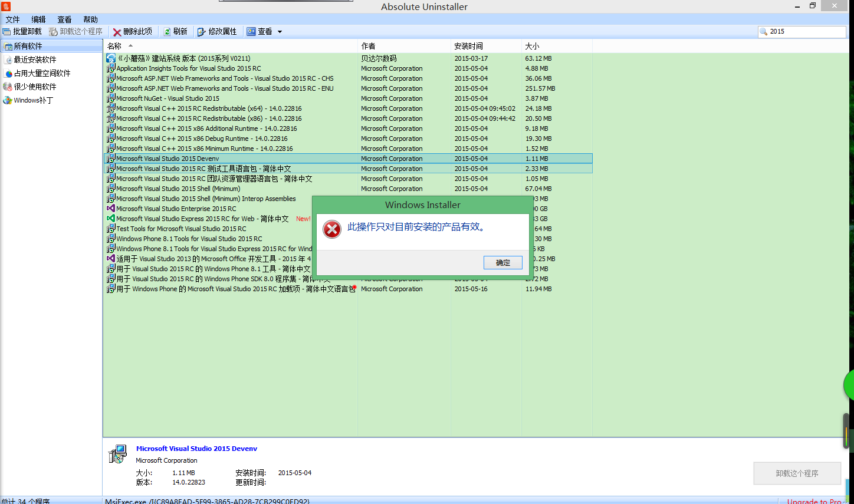Click the icon of Visual Studio 2015 Devenv row
Screen dimensions: 854x504
(x=111, y=159)
